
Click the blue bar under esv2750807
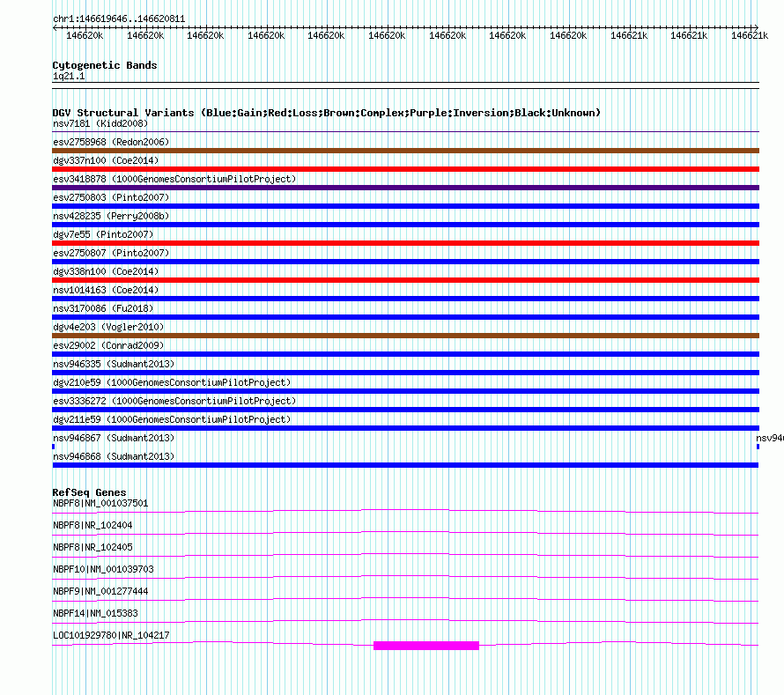(x=405, y=262)
